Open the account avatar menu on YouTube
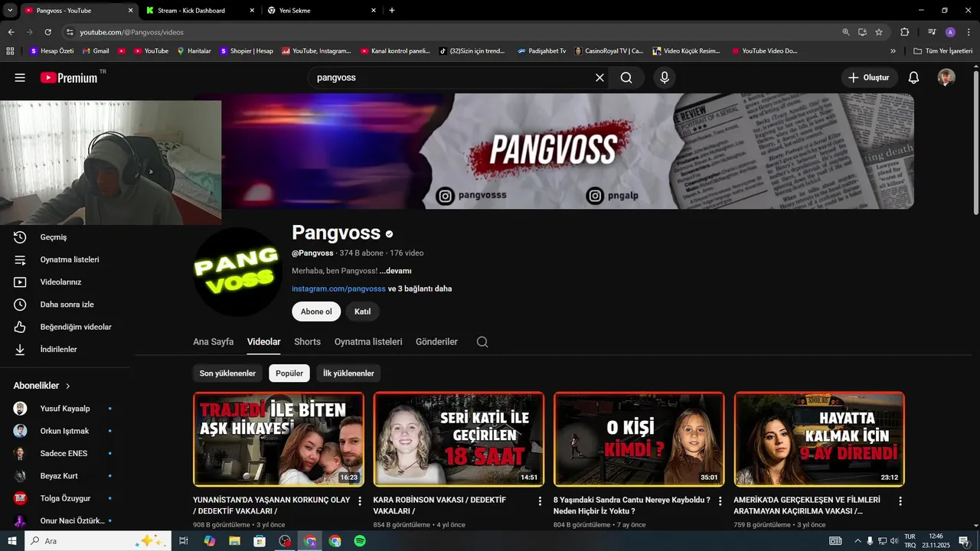Image resolution: width=980 pixels, height=551 pixels. (947, 77)
